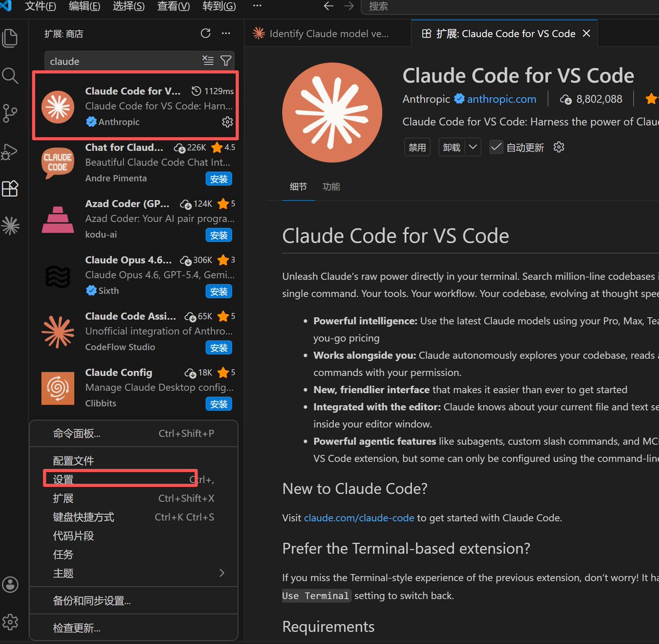Open Source Control view in activity bar
Image resolution: width=659 pixels, height=644 pixels.
pyautogui.click(x=10, y=113)
